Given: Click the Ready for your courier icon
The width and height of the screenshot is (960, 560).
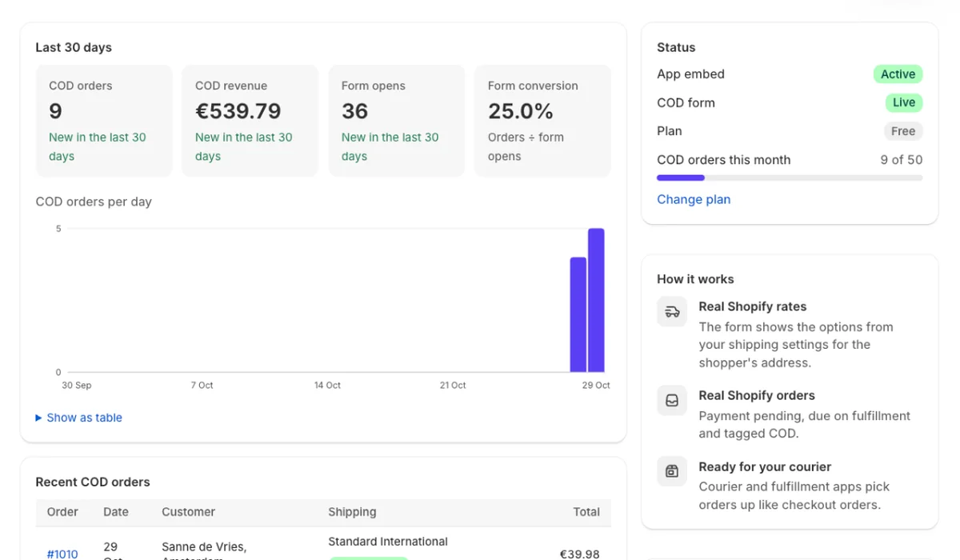Looking at the screenshot, I should (x=672, y=471).
